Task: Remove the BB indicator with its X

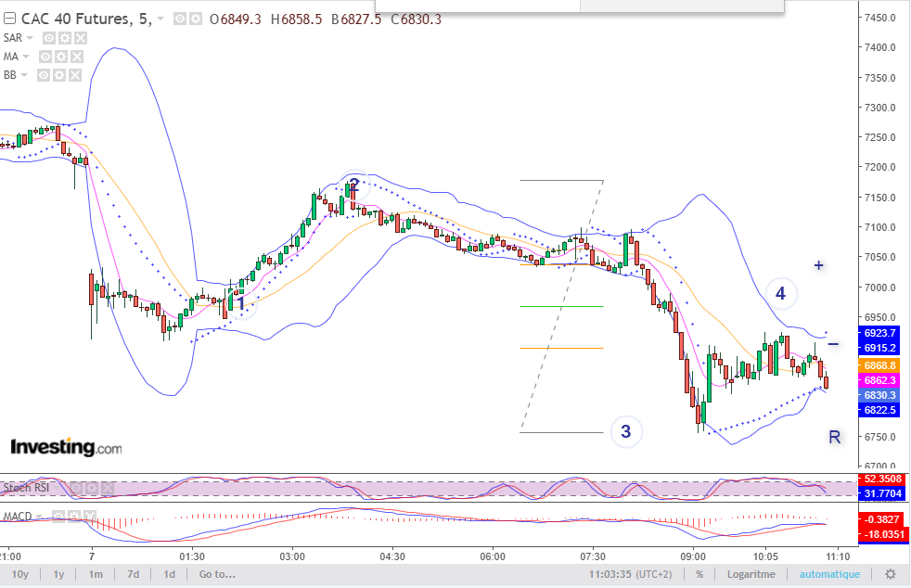Action: [75, 75]
